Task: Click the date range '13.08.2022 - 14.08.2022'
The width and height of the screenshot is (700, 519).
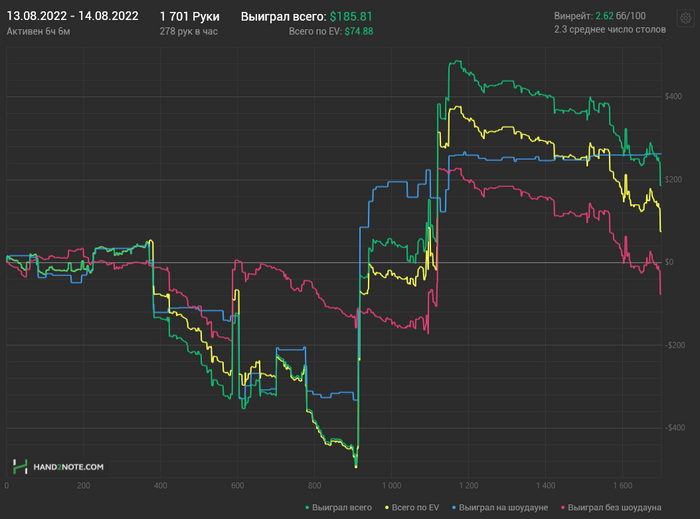Action: (72, 16)
